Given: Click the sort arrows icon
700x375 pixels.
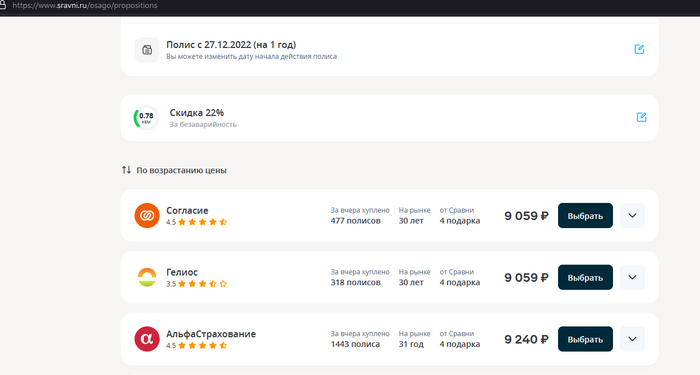Looking at the screenshot, I should coord(126,170).
